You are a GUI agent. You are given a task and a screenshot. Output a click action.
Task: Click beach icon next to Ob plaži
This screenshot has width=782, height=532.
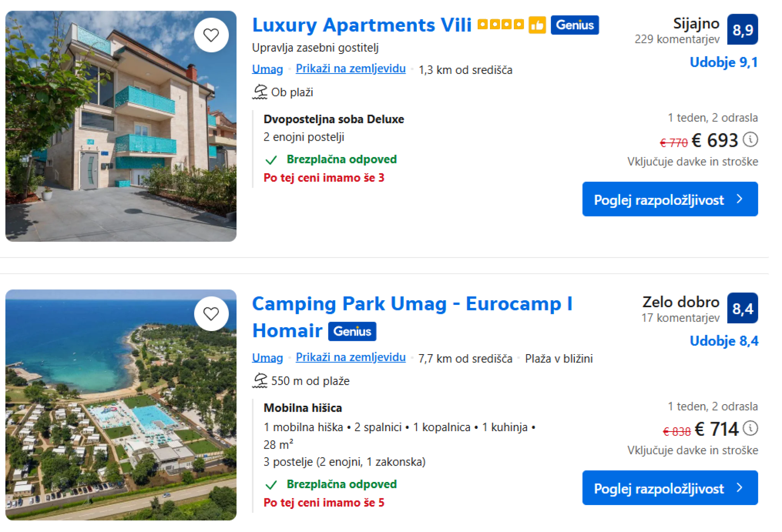pyautogui.click(x=260, y=92)
